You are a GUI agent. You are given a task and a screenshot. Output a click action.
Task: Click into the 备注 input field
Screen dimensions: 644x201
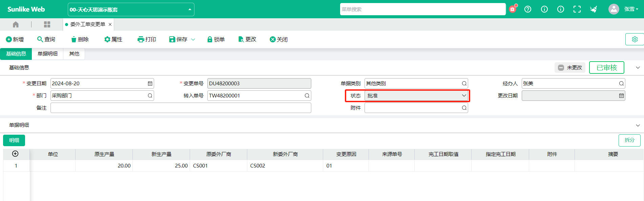181,108
